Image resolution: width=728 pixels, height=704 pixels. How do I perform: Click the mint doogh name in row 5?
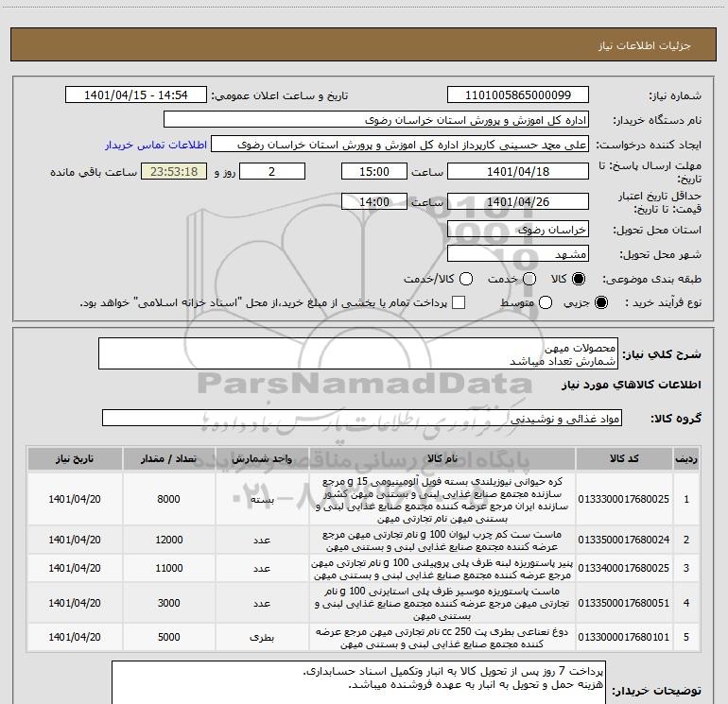442,638
